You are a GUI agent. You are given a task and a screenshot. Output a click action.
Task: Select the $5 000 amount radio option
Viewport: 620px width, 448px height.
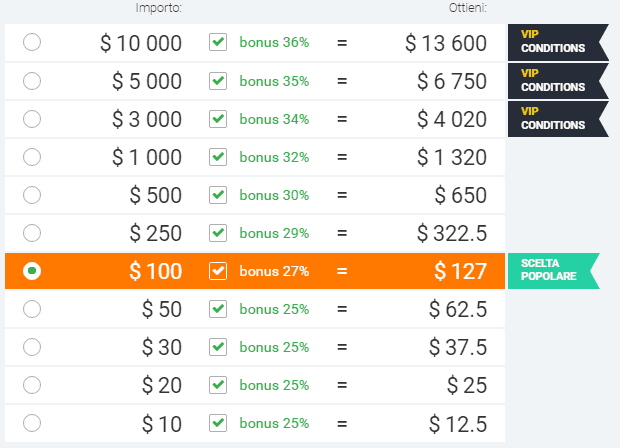click(x=32, y=81)
